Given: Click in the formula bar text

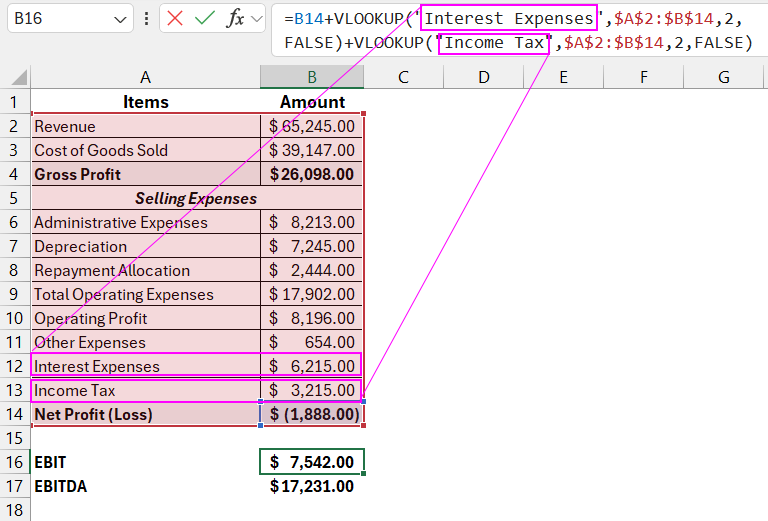Looking at the screenshot, I should [x=519, y=30].
